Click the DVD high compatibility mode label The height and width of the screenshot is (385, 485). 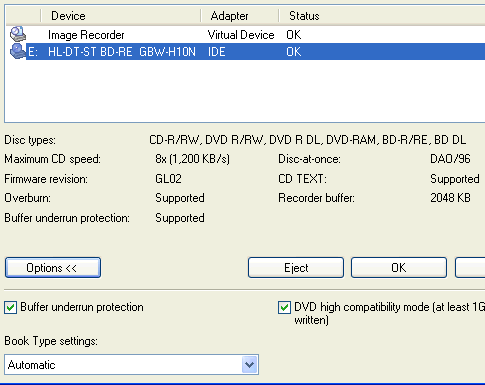389,313
